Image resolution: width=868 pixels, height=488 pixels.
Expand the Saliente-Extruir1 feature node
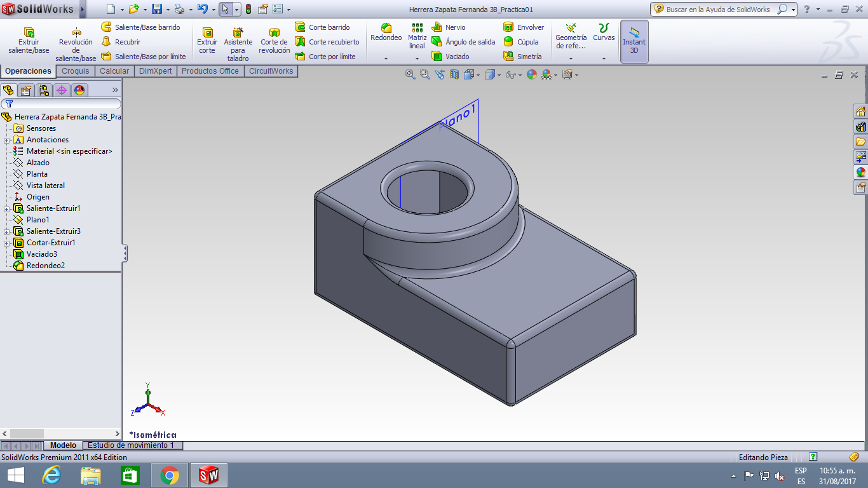click(8, 208)
